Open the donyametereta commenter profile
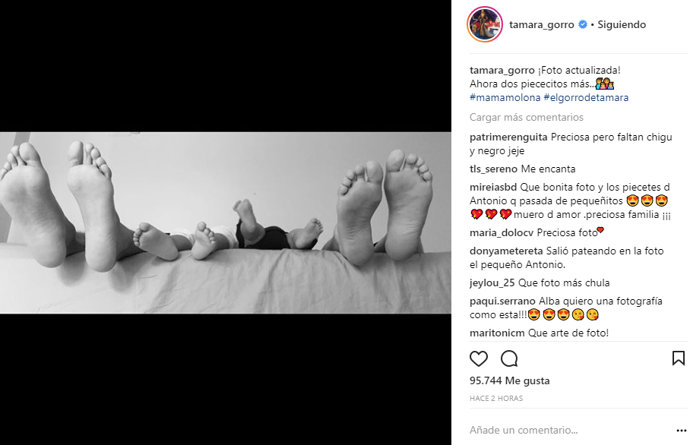690x445 pixels. [x=506, y=251]
